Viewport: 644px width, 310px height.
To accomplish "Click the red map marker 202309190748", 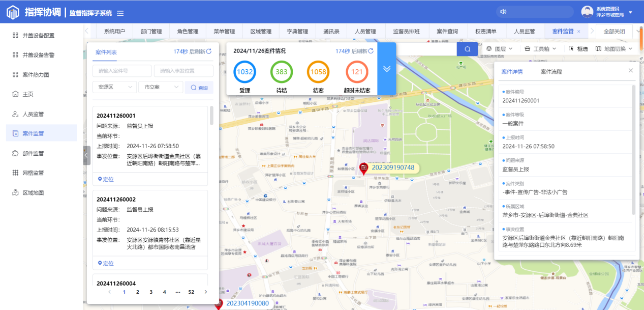I will click(x=364, y=167).
